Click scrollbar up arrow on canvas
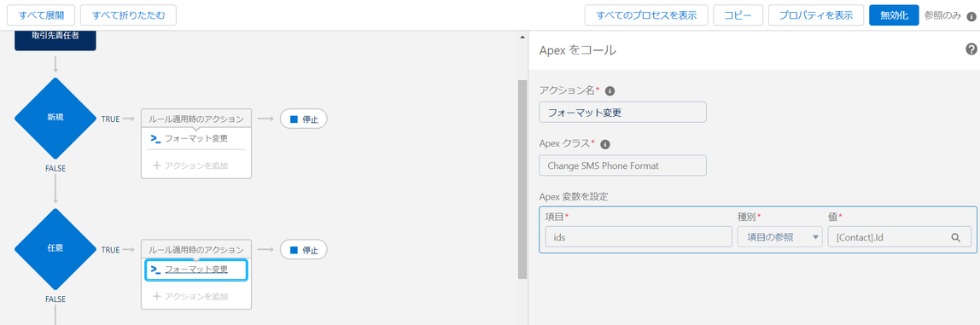This screenshot has height=325, width=980. tap(522, 37)
